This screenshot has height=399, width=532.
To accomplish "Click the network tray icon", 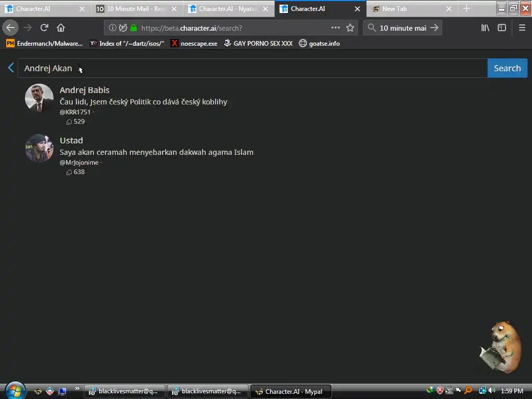I will coord(482,391).
